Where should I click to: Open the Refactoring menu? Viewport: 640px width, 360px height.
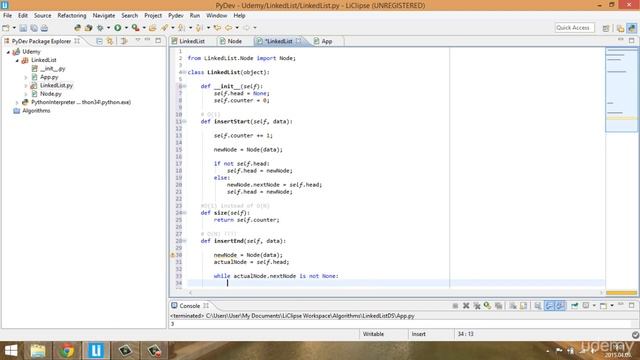(72, 16)
